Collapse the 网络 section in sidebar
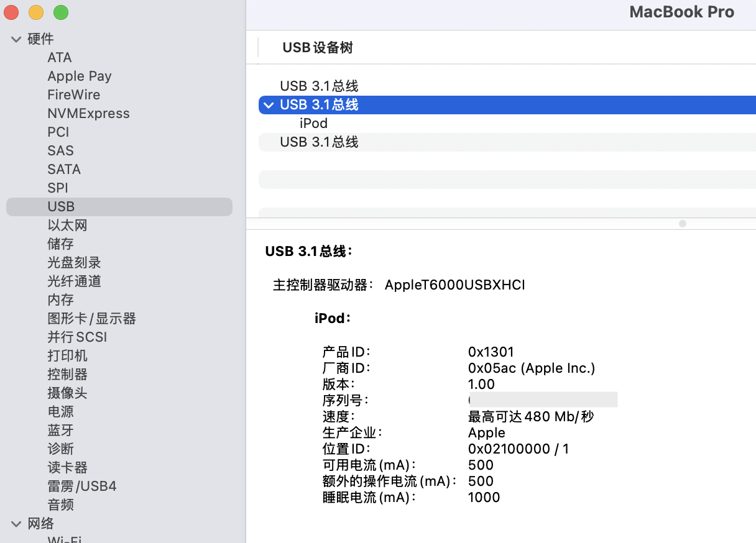The width and height of the screenshot is (756, 543). click(16, 524)
